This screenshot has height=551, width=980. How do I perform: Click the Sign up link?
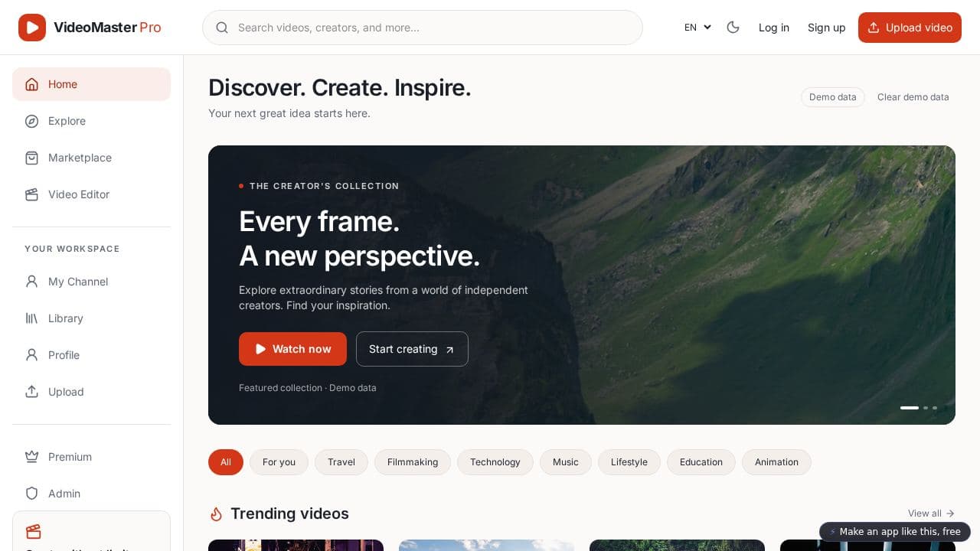(x=827, y=28)
